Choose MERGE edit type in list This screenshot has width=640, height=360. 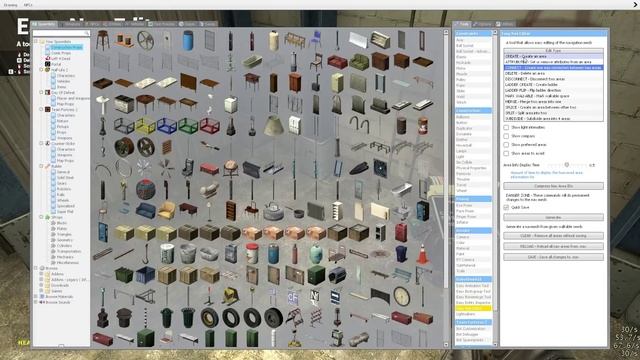click(x=553, y=102)
